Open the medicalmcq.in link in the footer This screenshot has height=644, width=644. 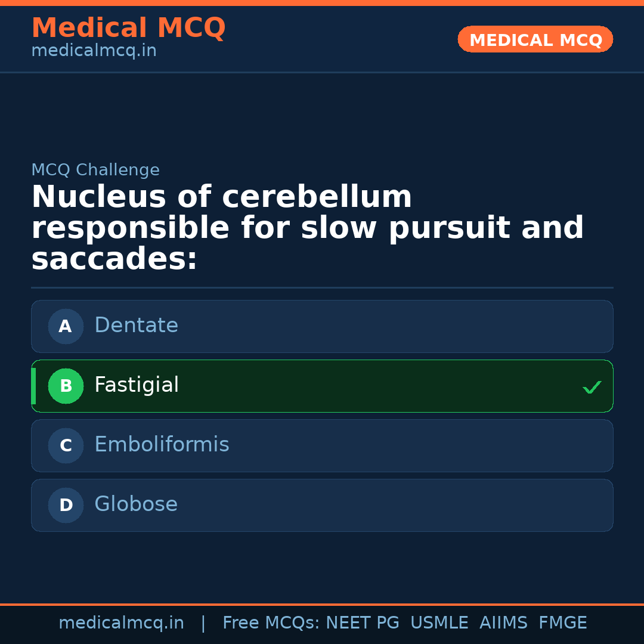[121, 623]
